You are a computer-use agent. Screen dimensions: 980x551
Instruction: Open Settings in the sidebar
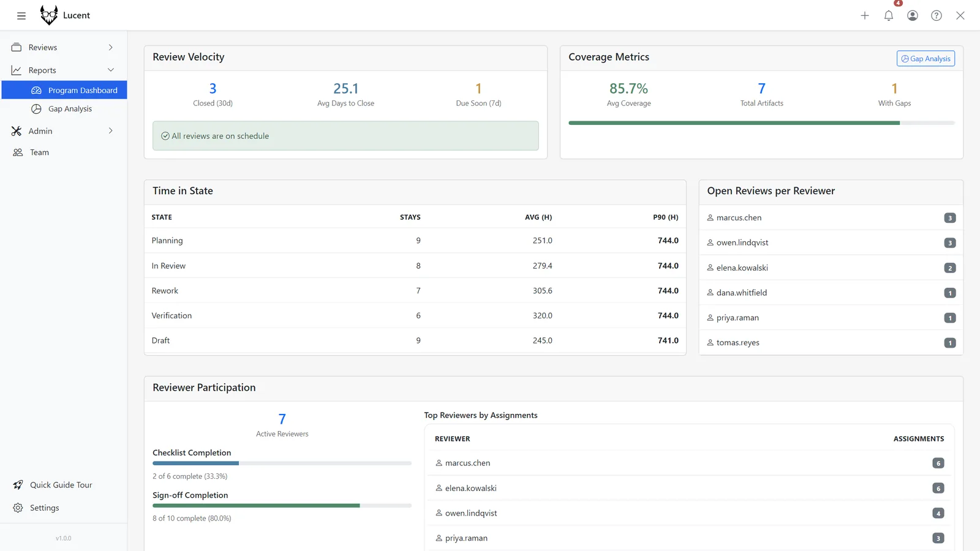[64, 508]
